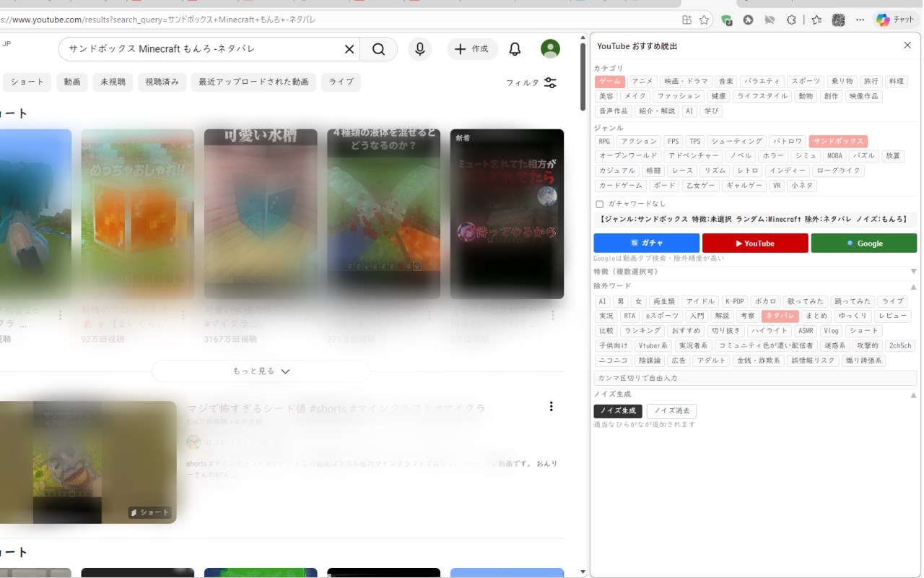
Task: Click the browser address bar URL
Action: click(159, 20)
